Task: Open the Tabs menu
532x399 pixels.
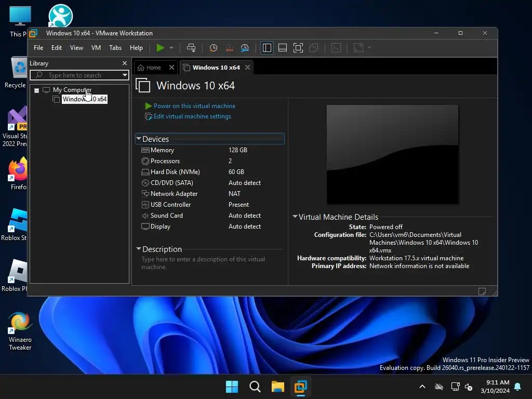Action: 115,48
